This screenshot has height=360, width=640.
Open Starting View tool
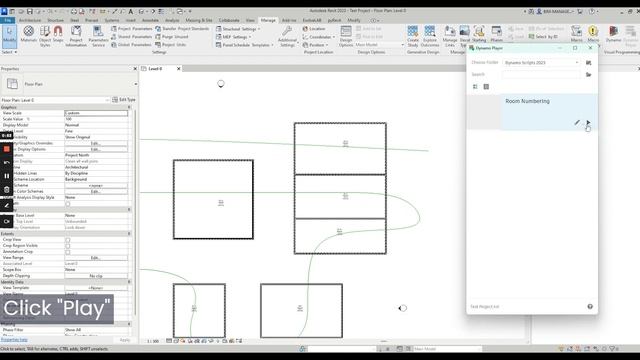click(479, 34)
